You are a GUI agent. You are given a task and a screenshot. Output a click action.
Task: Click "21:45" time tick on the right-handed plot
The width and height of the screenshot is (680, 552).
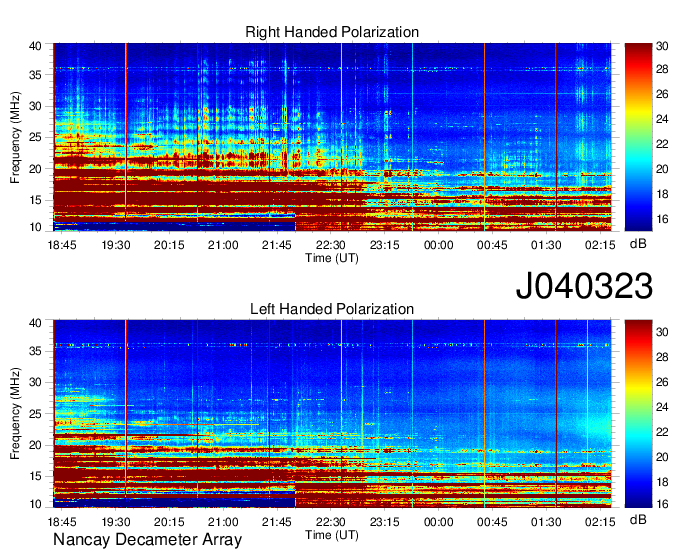tap(277, 245)
